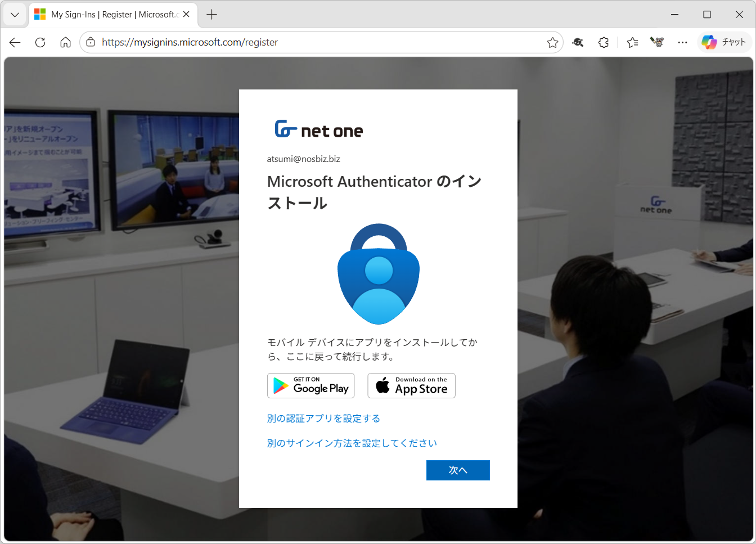Screen dimensions: 756x544
Task: Focus the address bar URL
Action: pos(321,42)
